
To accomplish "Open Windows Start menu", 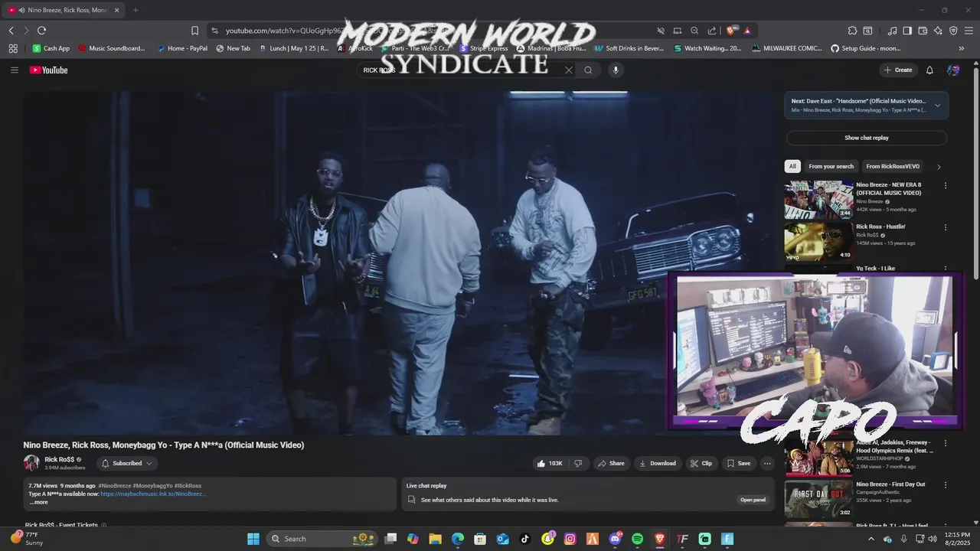I will 253,539.
